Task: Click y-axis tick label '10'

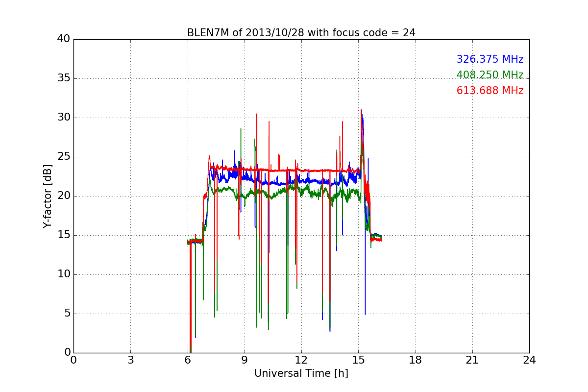Action: pyautogui.click(x=64, y=274)
